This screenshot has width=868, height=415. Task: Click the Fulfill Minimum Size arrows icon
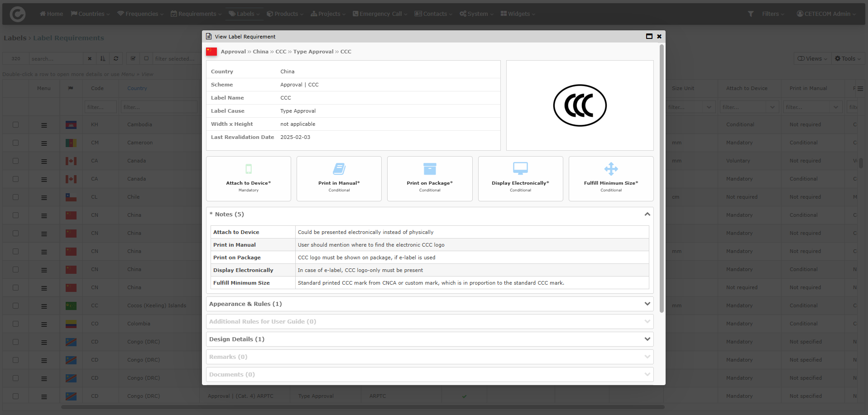611,169
